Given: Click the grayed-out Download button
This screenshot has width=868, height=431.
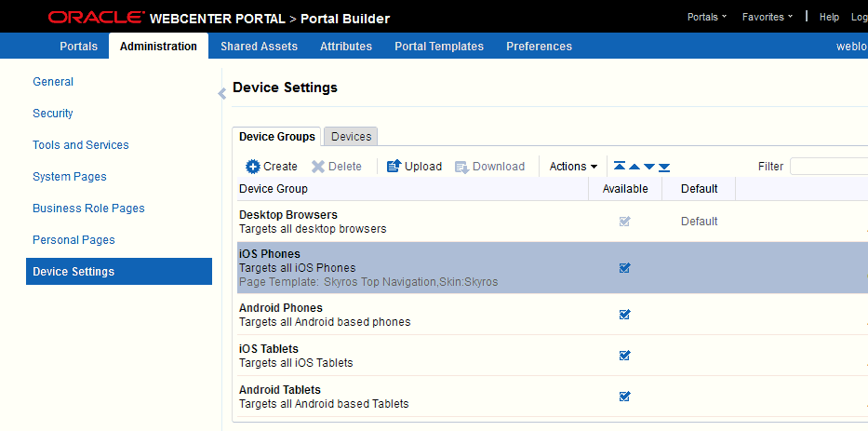Looking at the screenshot, I should 490,167.
